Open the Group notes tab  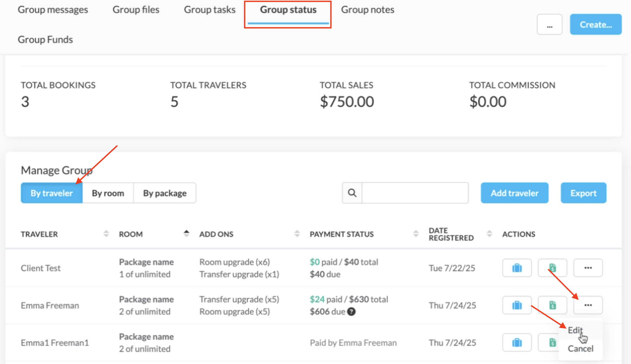367,10
